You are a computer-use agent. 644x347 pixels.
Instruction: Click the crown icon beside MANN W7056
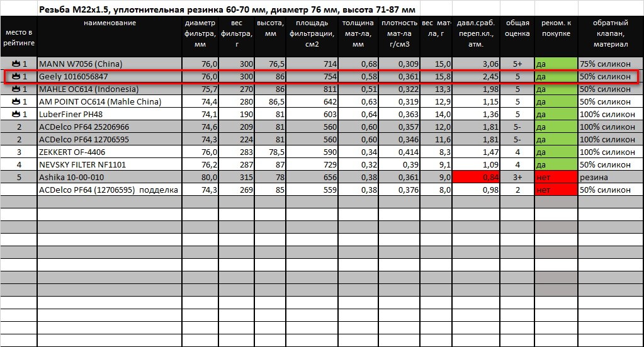[16, 64]
